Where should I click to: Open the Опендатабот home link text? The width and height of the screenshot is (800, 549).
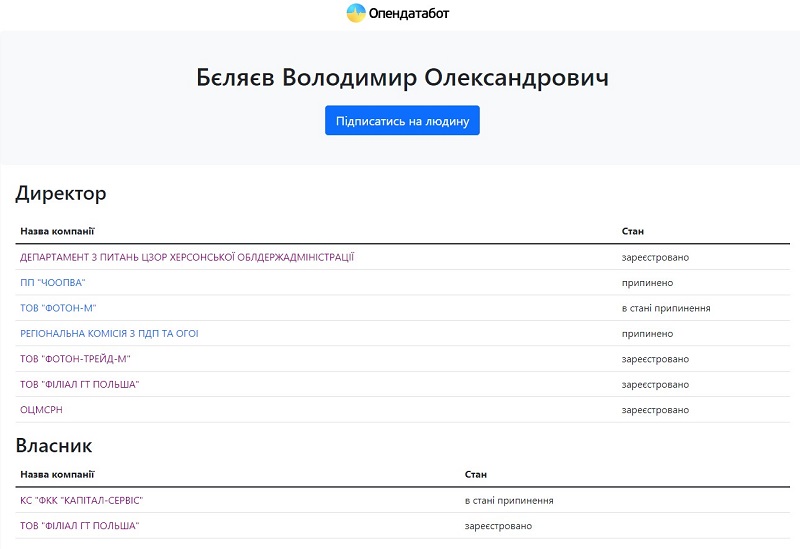[409, 13]
